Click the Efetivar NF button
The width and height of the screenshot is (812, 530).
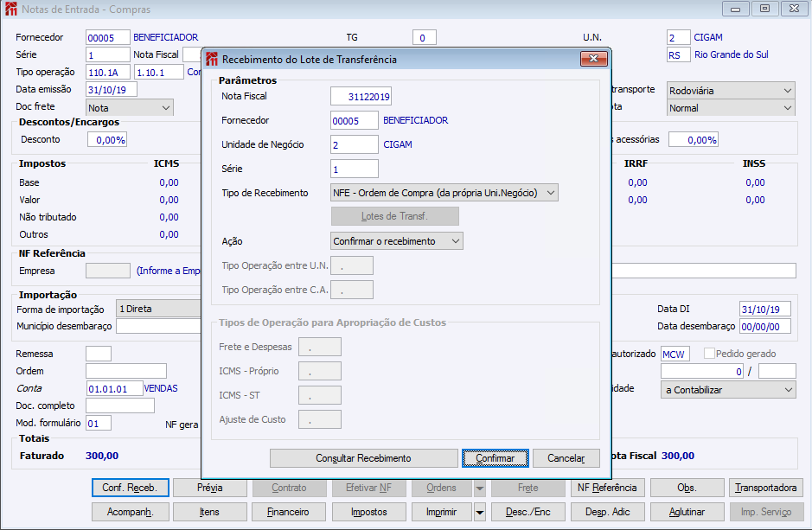368,488
